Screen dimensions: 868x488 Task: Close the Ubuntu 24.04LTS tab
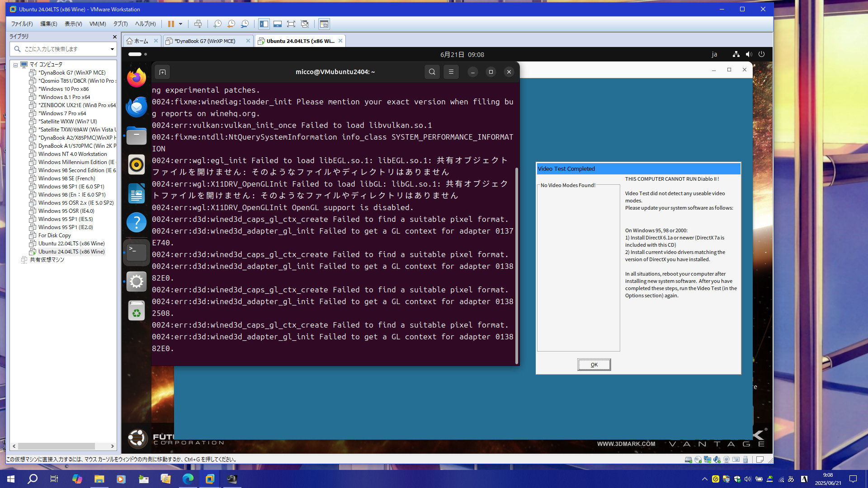tap(340, 41)
